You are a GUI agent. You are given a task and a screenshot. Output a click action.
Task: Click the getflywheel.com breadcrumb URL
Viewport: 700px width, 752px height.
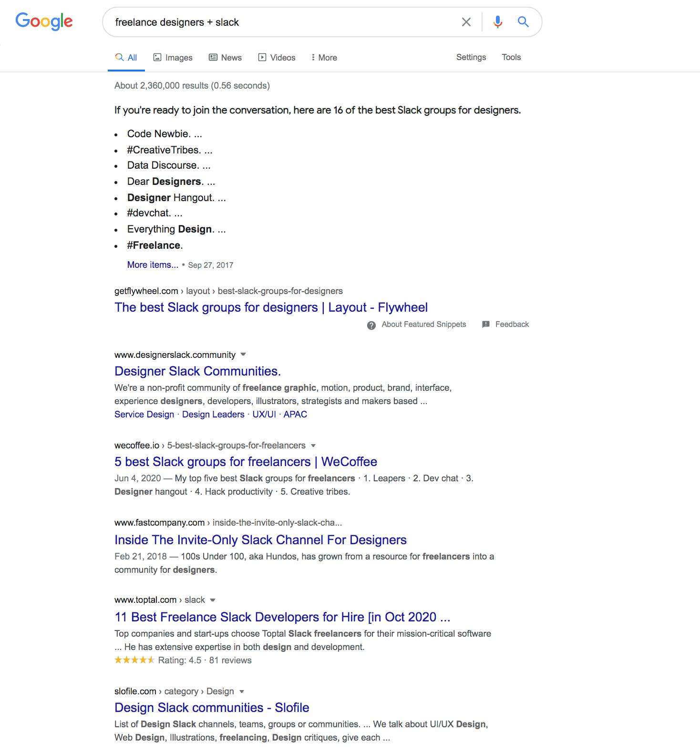pos(228,291)
